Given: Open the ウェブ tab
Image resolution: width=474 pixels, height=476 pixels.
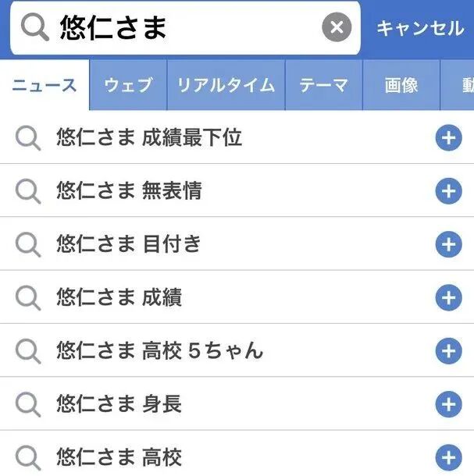Looking at the screenshot, I should [128, 85].
